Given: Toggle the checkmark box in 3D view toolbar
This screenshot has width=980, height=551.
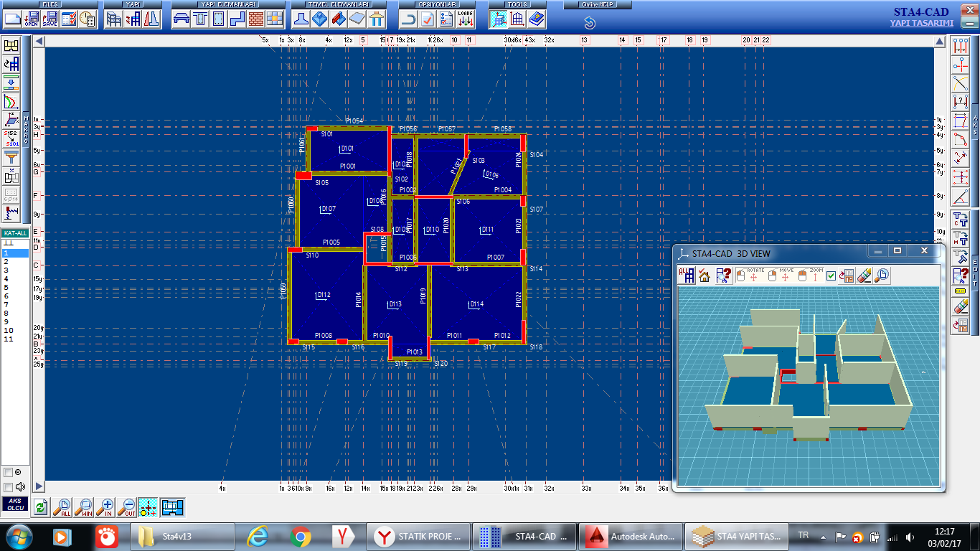Looking at the screenshot, I should click(x=831, y=275).
